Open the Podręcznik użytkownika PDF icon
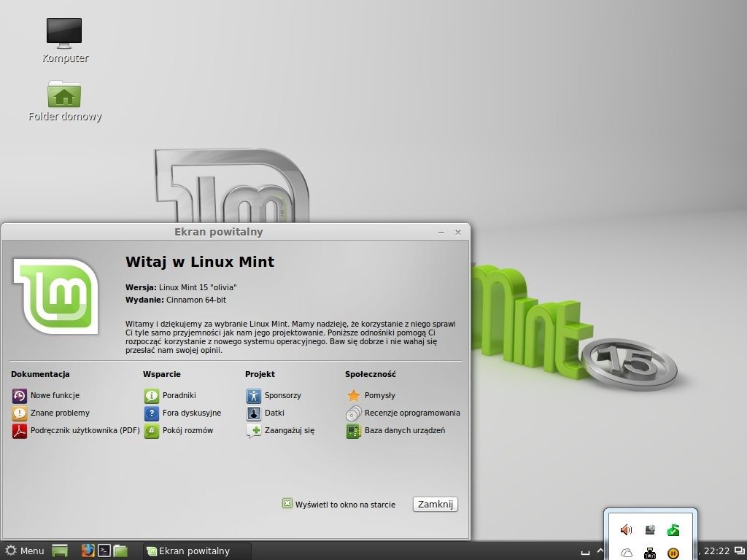Viewport: 747px width, 560px height. (x=20, y=430)
